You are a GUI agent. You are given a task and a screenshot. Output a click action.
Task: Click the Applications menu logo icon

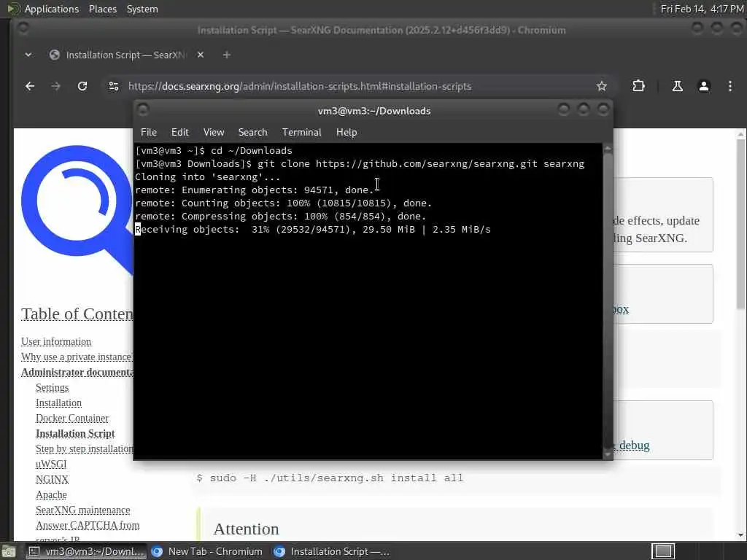pos(13,9)
